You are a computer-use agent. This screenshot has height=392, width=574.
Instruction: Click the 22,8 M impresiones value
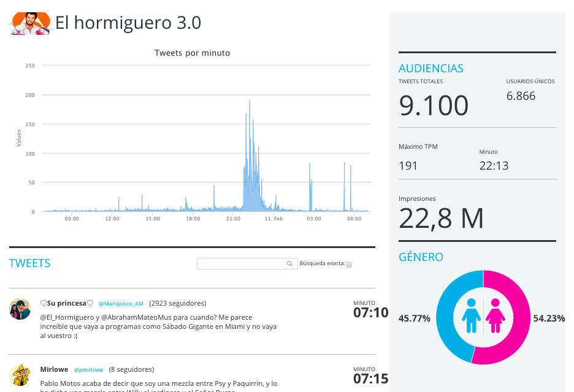442,219
